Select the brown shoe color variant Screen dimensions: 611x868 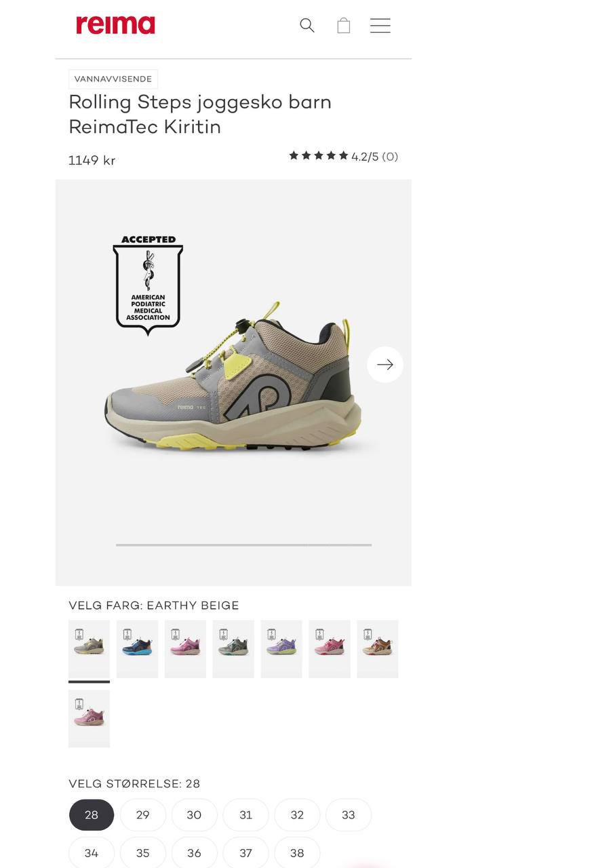378,649
